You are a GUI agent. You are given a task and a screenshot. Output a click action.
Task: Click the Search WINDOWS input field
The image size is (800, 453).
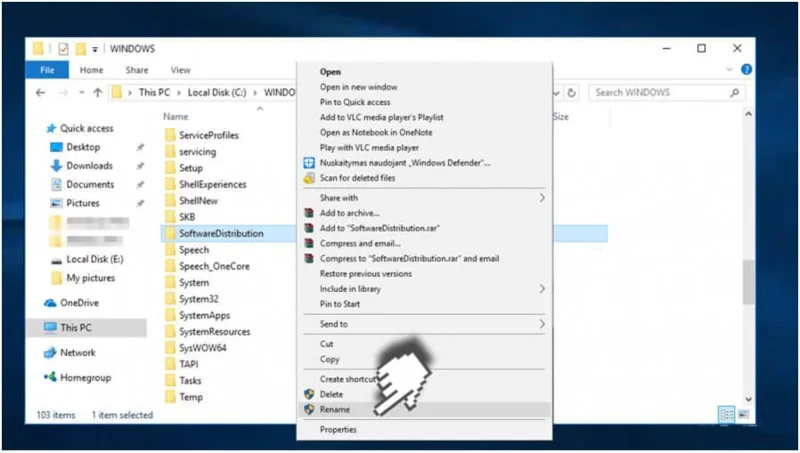tap(667, 92)
